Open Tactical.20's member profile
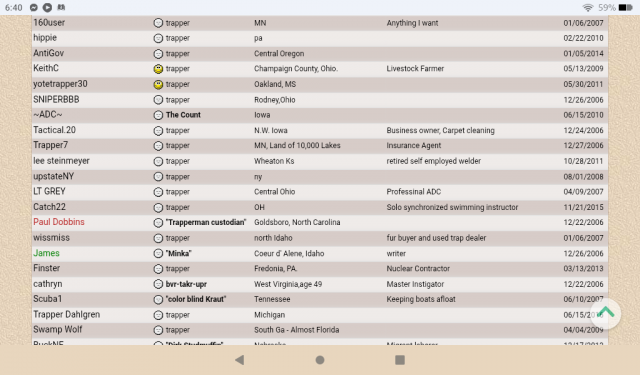 [x=54, y=130]
